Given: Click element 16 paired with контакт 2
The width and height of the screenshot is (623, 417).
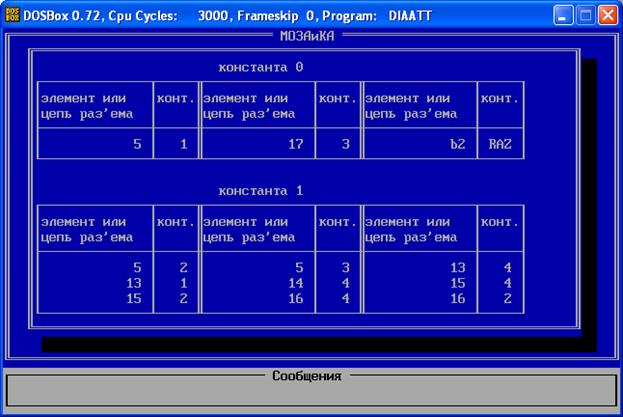Looking at the screenshot, I should click(458, 298).
